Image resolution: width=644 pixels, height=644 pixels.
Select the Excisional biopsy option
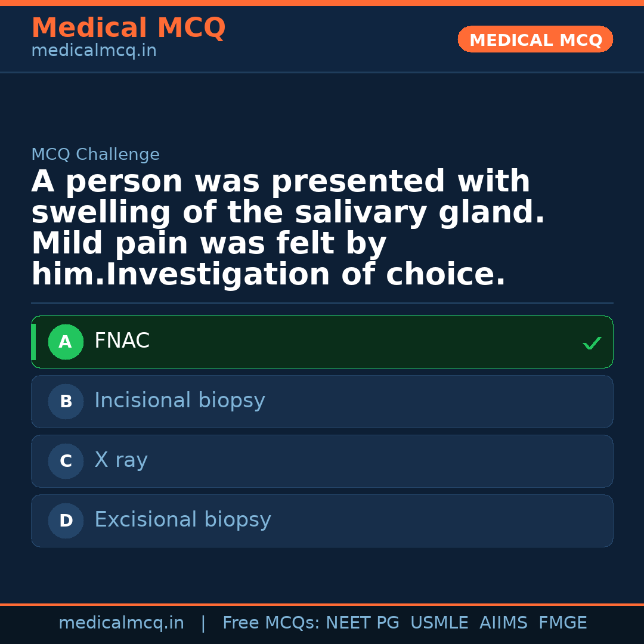(322, 521)
